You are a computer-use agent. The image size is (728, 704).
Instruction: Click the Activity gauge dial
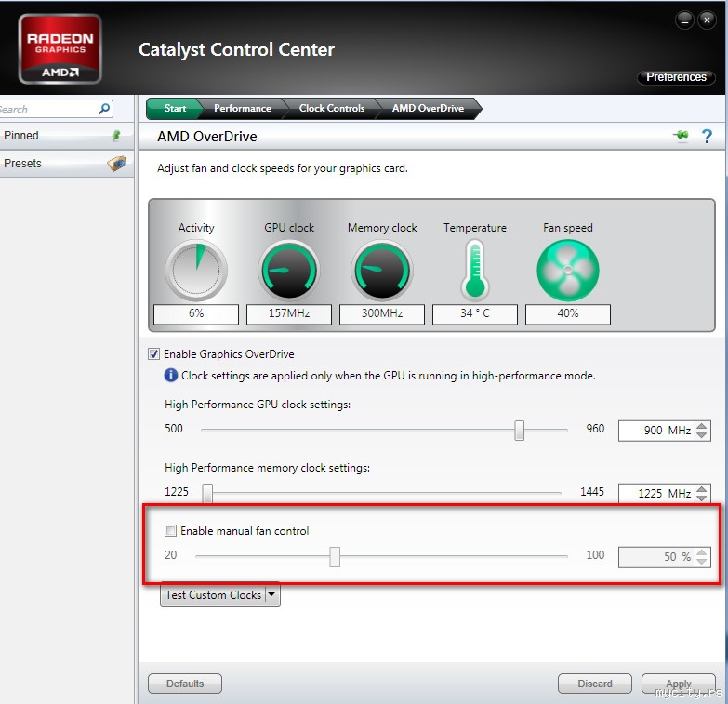[x=196, y=271]
